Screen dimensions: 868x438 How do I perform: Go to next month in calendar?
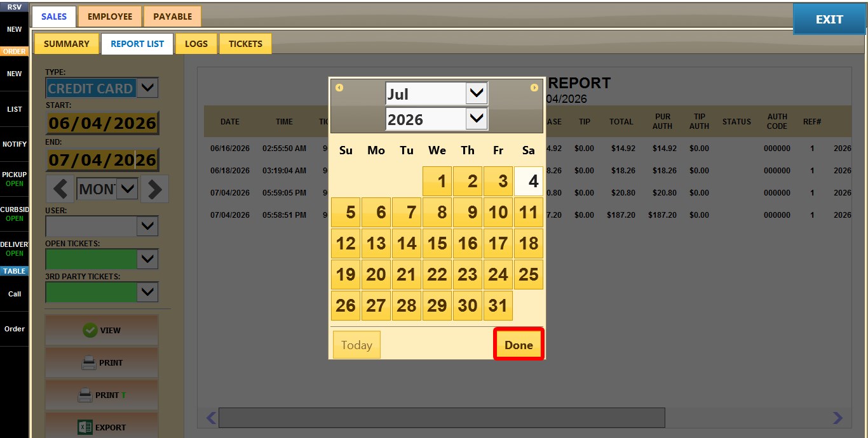click(534, 88)
